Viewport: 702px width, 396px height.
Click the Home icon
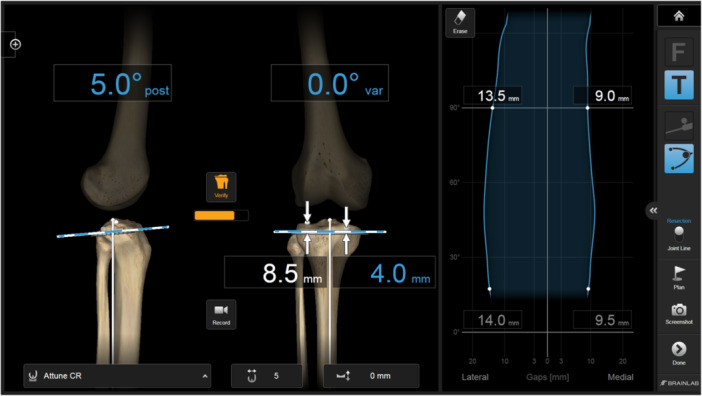(678, 17)
